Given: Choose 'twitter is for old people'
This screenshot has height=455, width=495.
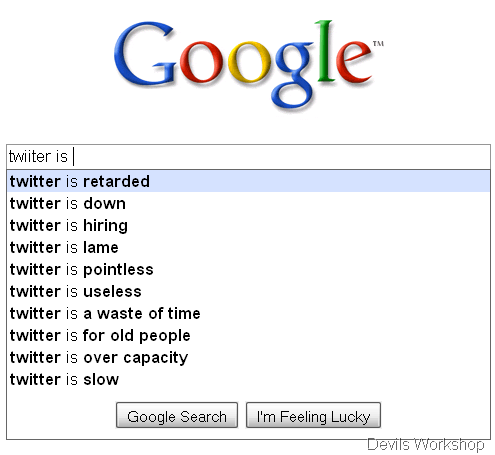Looking at the screenshot, I should 248,335.
